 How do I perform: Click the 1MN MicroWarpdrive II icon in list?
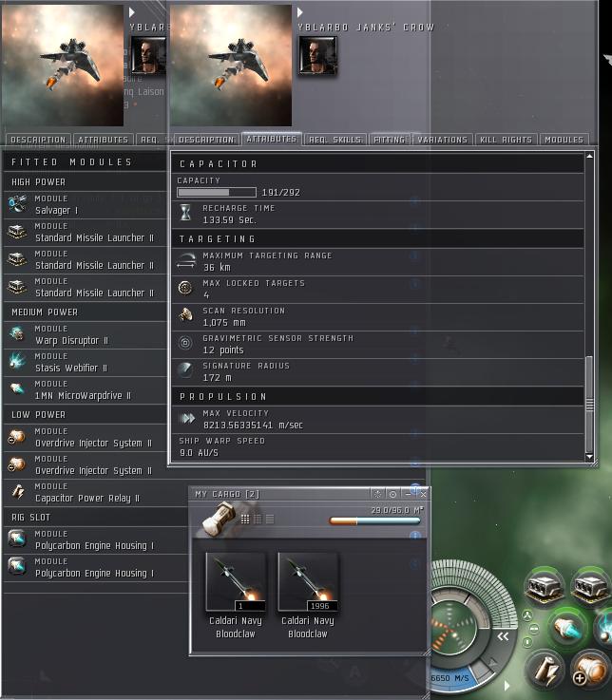17,389
